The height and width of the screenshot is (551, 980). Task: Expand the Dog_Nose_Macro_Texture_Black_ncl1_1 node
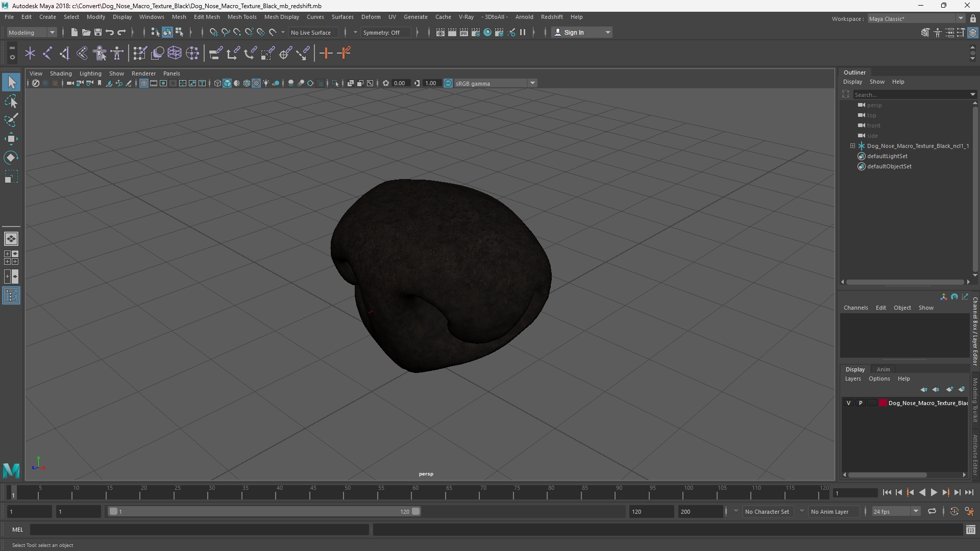pyautogui.click(x=852, y=146)
